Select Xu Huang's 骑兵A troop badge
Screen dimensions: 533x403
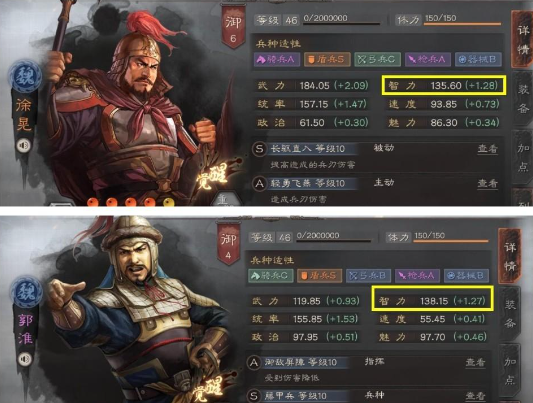(277, 59)
